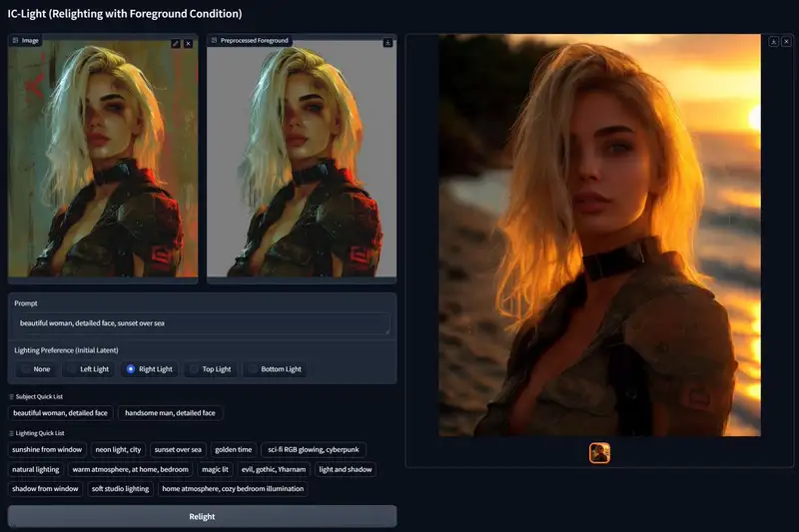This screenshot has height=532, width=799.
Task: Select the 'soft studio lighting' preset
Action: coord(120,489)
